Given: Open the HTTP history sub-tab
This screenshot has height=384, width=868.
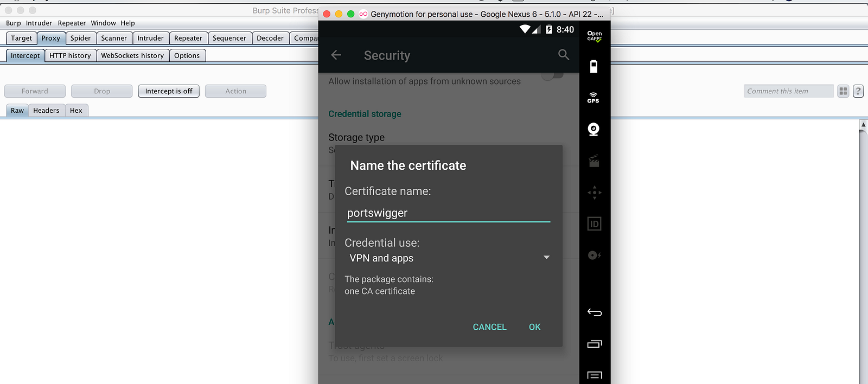Looking at the screenshot, I should [x=71, y=55].
